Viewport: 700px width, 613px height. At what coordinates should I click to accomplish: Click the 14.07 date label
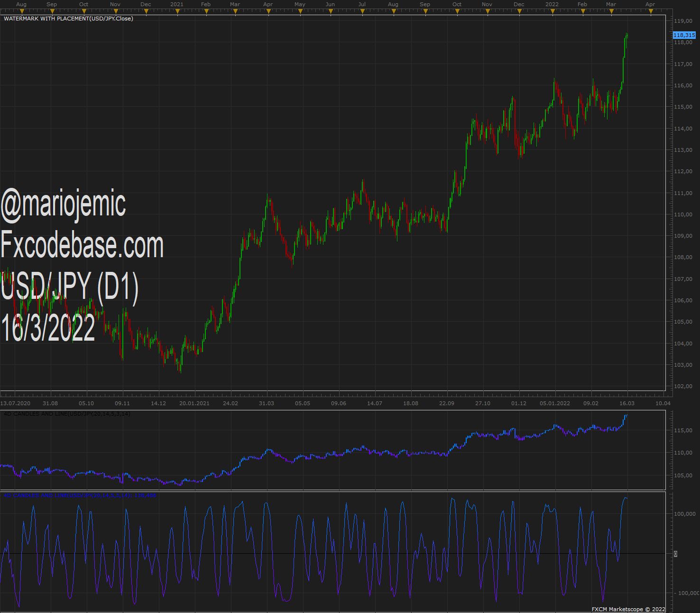click(x=375, y=403)
